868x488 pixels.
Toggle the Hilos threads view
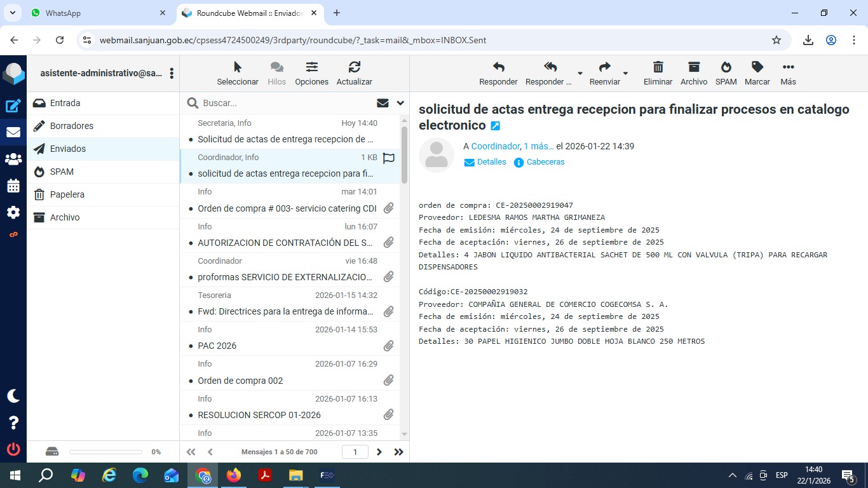coord(276,73)
